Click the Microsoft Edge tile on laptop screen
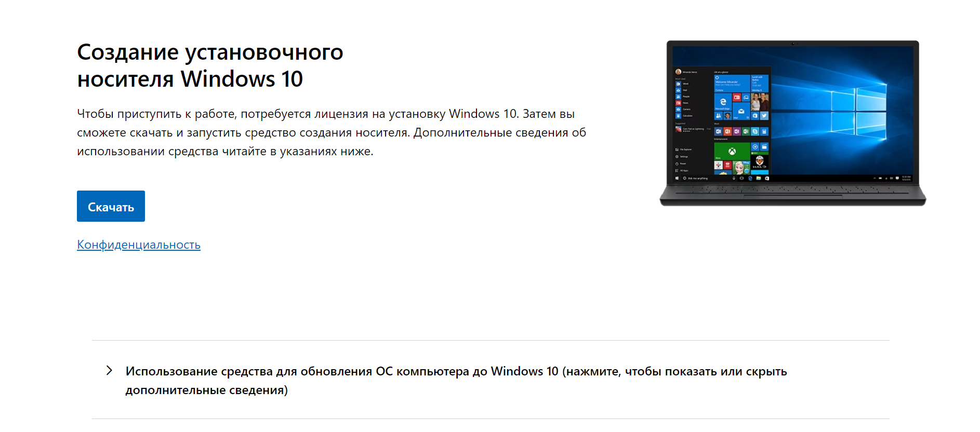The height and width of the screenshot is (432, 980). tap(723, 102)
